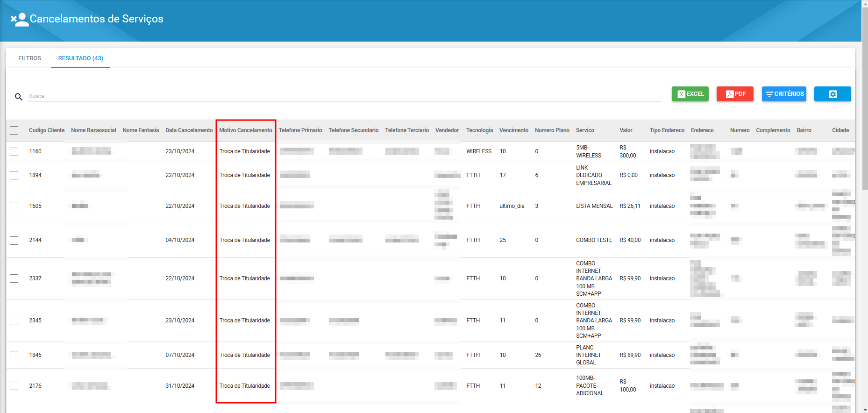Click the Servico column header
This screenshot has height=413, width=868.
coord(585,130)
